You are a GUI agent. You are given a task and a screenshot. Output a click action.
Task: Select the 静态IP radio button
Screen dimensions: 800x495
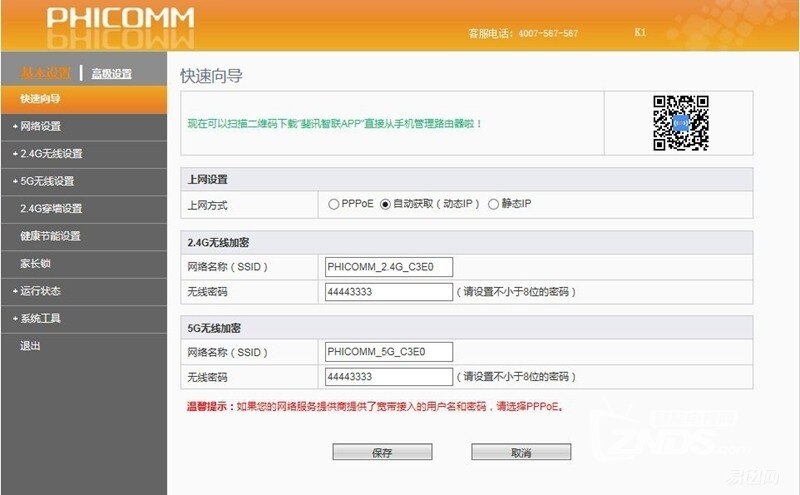click(493, 204)
